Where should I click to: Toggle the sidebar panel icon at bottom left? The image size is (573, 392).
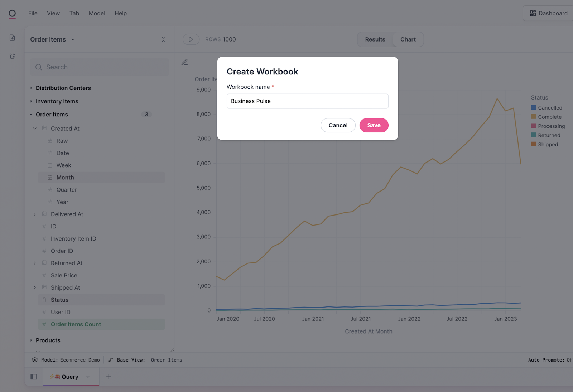(x=34, y=377)
